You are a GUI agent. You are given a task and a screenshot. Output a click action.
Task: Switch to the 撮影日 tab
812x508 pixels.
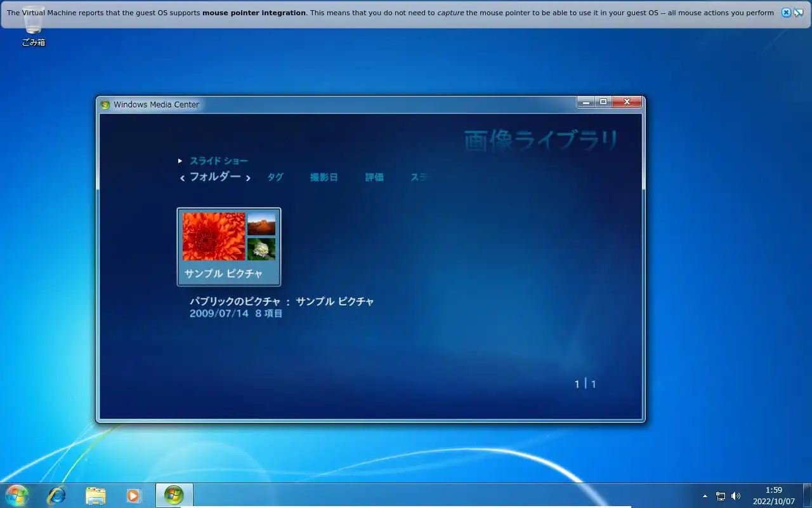(324, 177)
